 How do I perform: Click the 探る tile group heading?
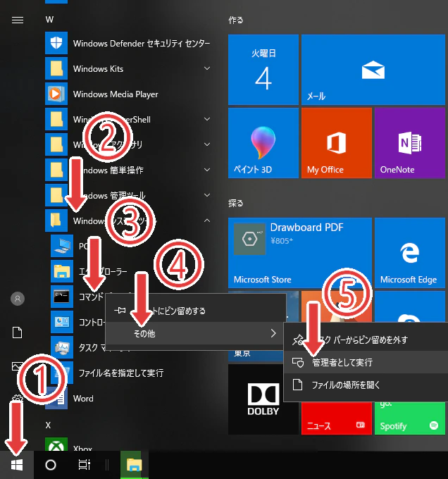236,203
